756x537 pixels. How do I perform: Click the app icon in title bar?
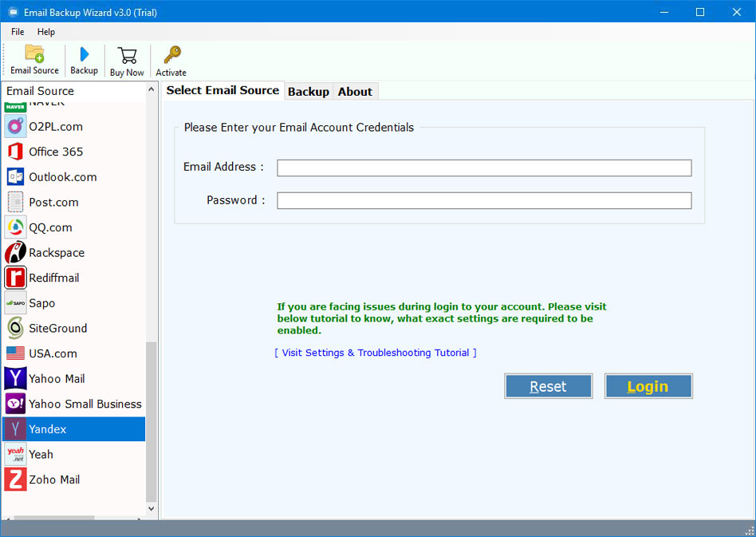point(13,12)
